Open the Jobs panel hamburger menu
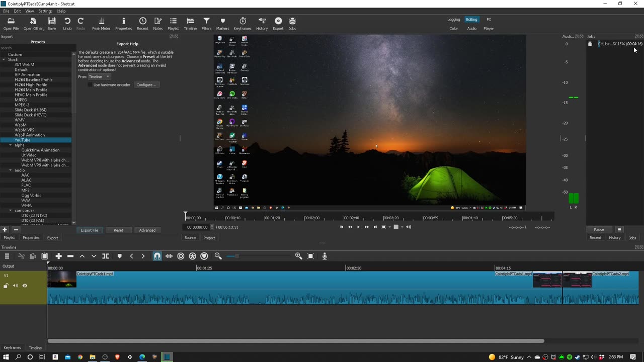644x362 pixels. click(619, 230)
